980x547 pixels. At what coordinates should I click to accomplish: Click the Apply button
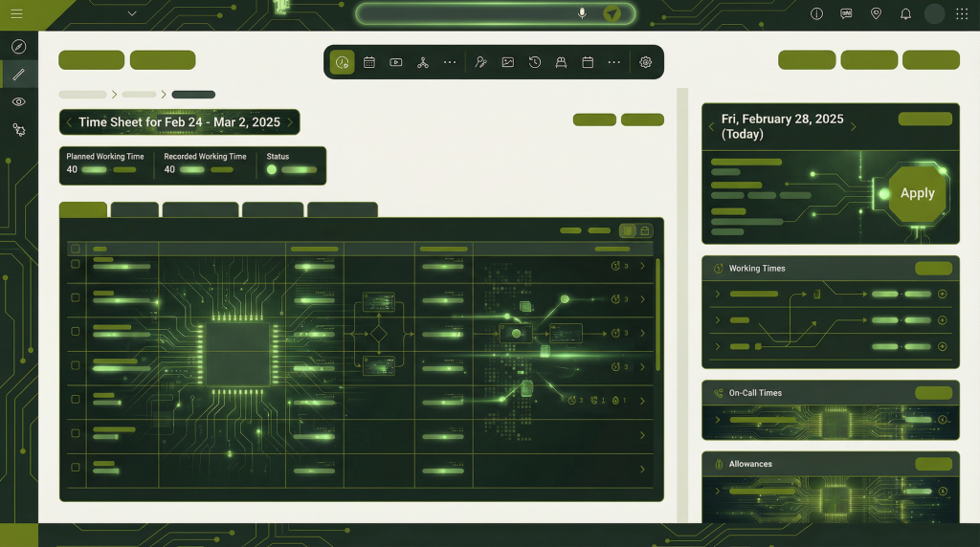(x=917, y=193)
